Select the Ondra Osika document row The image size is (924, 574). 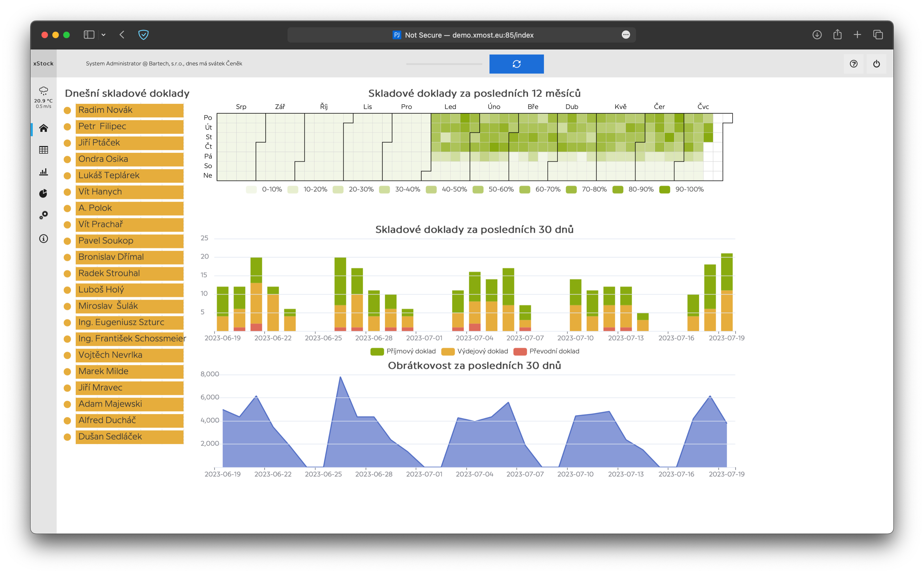coord(130,159)
